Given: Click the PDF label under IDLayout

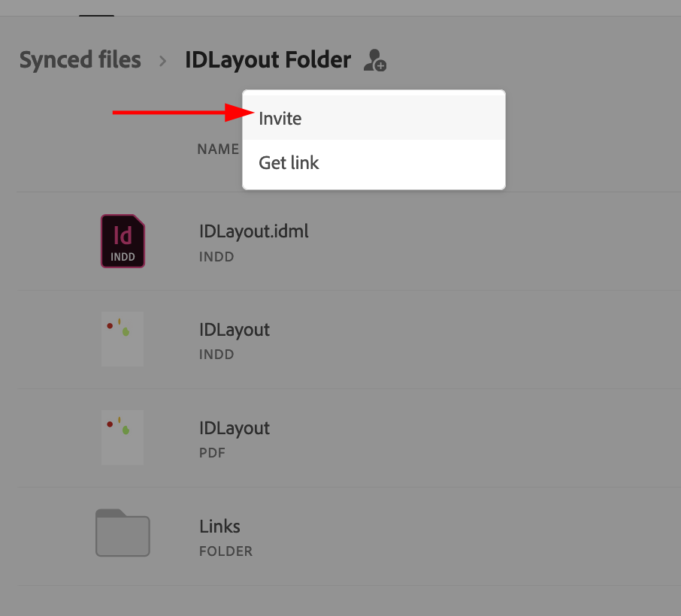Looking at the screenshot, I should (x=212, y=453).
